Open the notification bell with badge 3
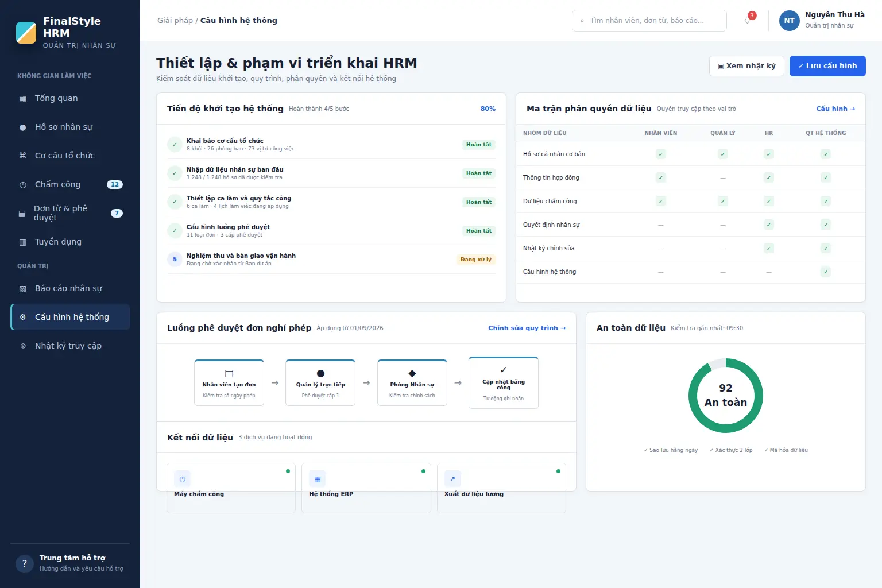Image resolution: width=882 pixels, height=588 pixels. (748, 20)
